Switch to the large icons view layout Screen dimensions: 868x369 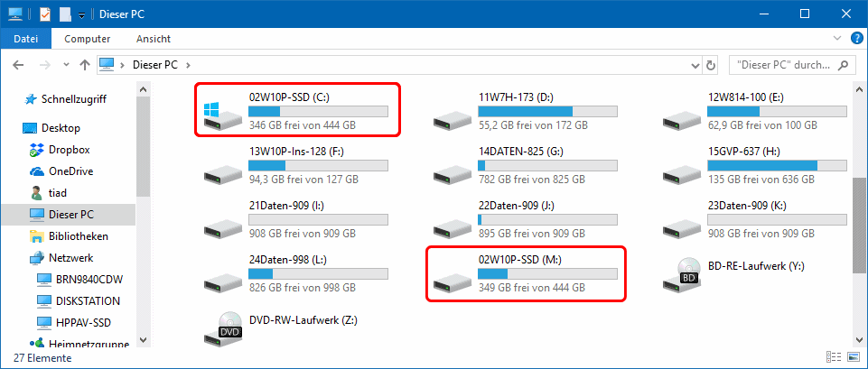point(850,357)
